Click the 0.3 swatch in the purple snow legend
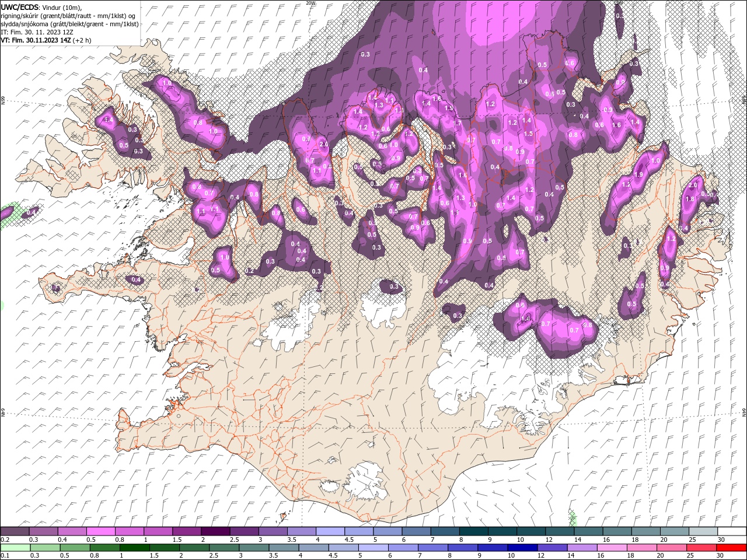Screen dimensions: 747x560 coord(43,531)
